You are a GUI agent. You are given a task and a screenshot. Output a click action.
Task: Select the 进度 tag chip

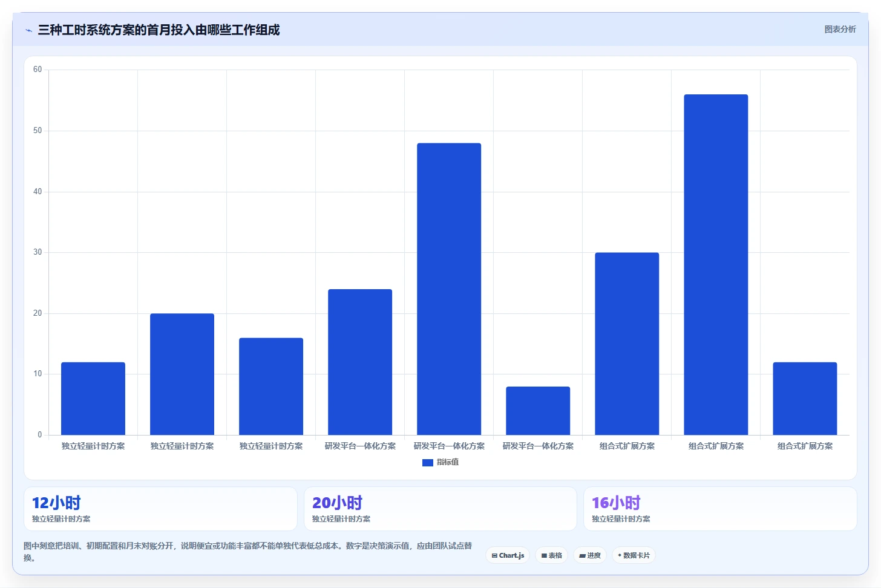pyautogui.click(x=590, y=555)
